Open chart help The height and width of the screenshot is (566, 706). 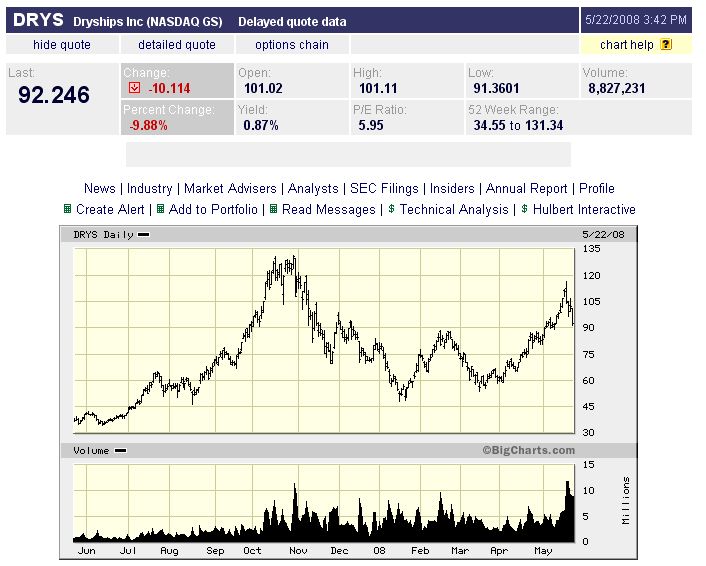(626, 45)
